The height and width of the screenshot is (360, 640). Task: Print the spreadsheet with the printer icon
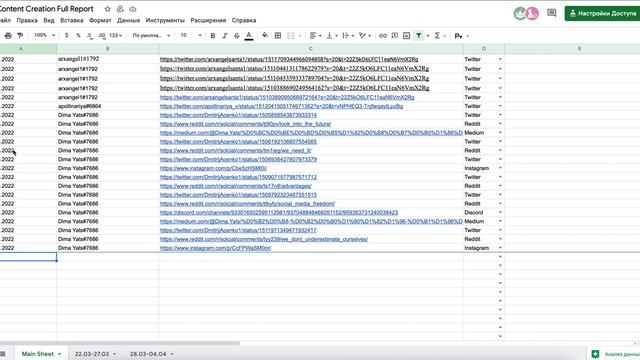(8, 36)
